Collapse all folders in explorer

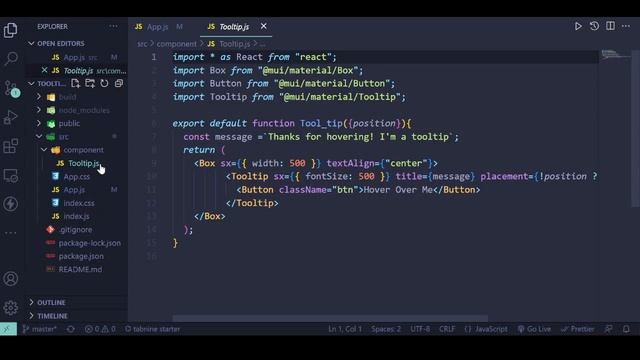coord(119,84)
